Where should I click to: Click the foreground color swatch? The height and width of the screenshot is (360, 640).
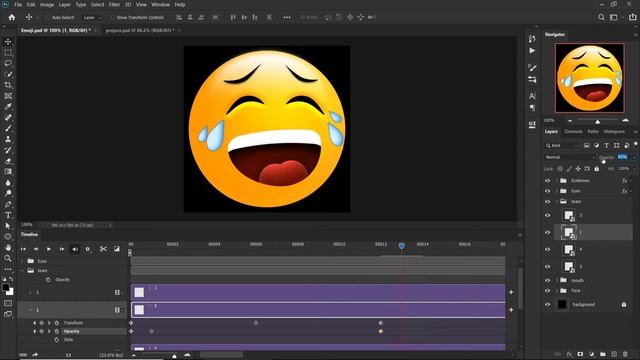point(6,288)
